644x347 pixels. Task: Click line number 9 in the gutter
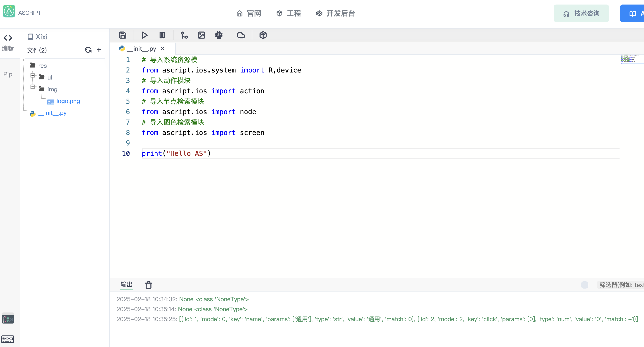point(128,143)
